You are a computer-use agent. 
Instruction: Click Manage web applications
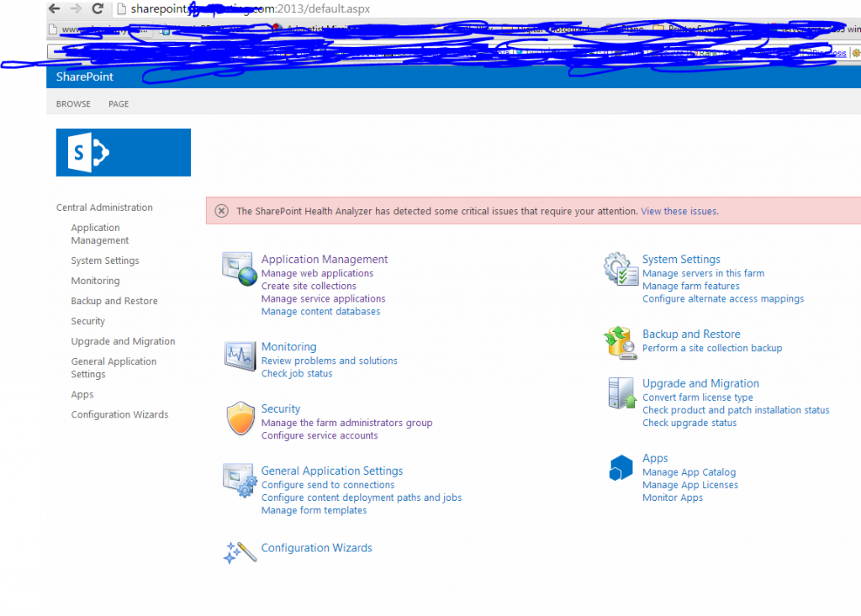(x=317, y=273)
